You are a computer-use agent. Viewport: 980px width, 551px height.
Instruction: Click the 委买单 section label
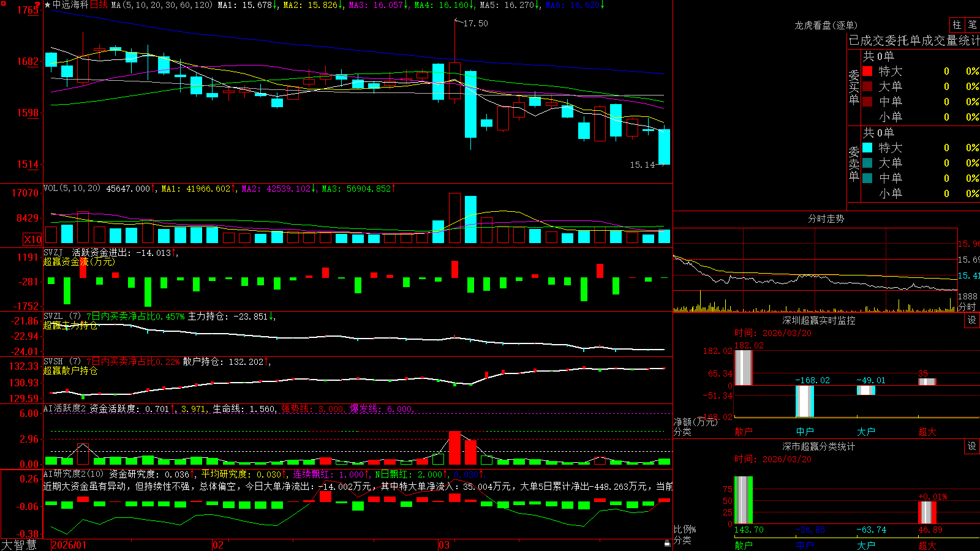coord(854,88)
